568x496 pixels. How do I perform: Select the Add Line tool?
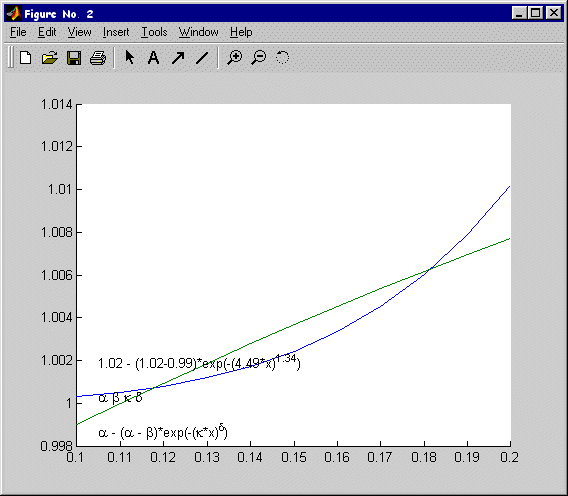tap(202, 58)
